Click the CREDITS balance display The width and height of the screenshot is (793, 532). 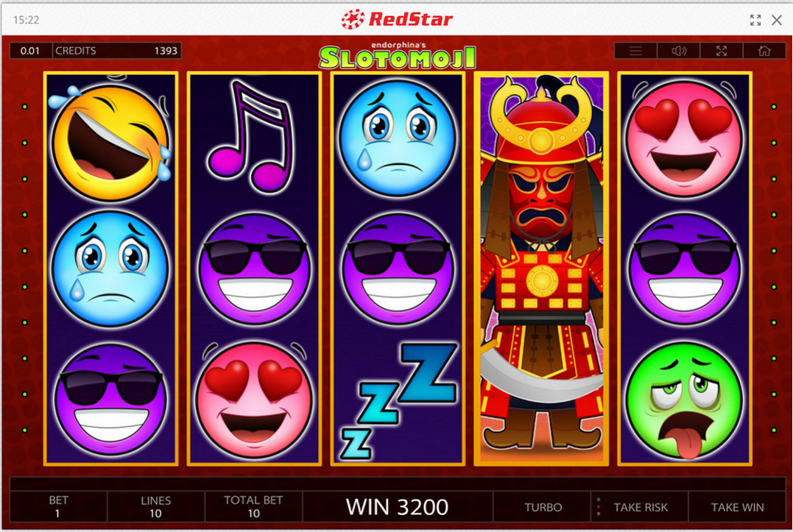[x=116, y=51]
